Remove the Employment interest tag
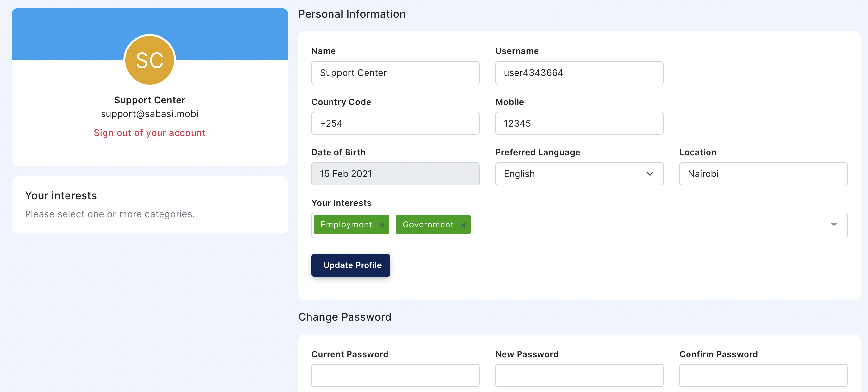The image size is (868, 392). coord(382,225)
